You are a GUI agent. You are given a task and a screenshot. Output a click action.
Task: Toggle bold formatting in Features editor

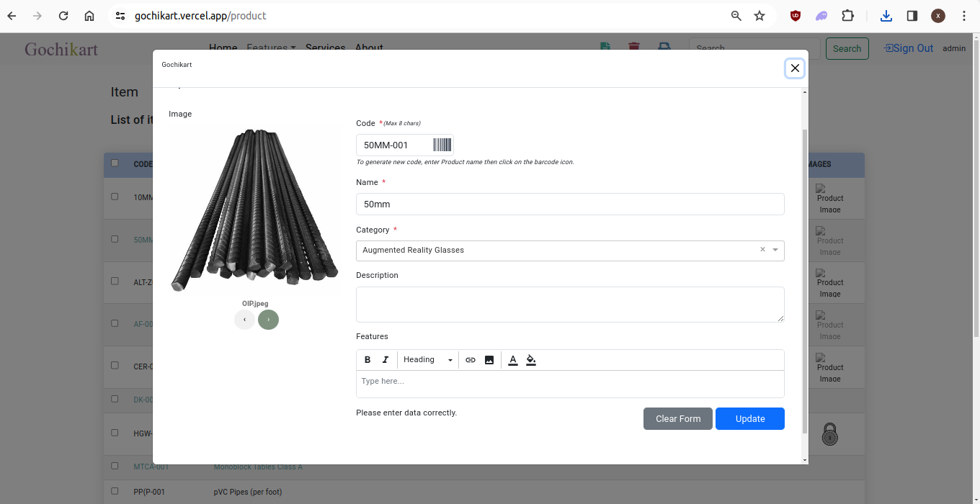point(367,360)
